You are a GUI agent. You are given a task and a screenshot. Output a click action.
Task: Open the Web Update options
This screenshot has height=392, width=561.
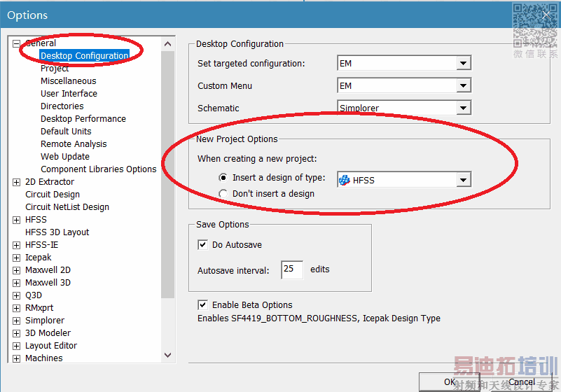[64, 156]
